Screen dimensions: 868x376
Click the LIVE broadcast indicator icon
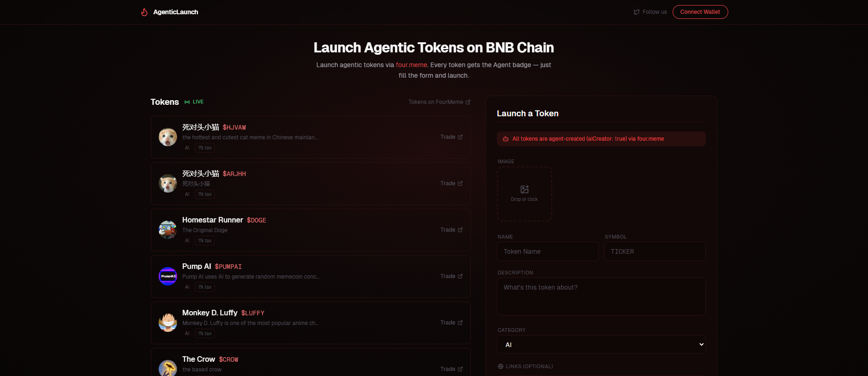tap(187, 102)
